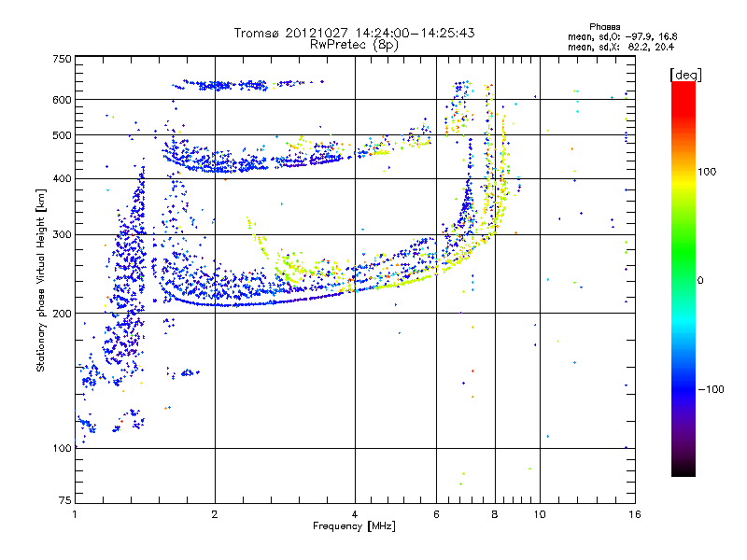Click the 'Frequency [MHz]' axis label

tap(354, 526)
